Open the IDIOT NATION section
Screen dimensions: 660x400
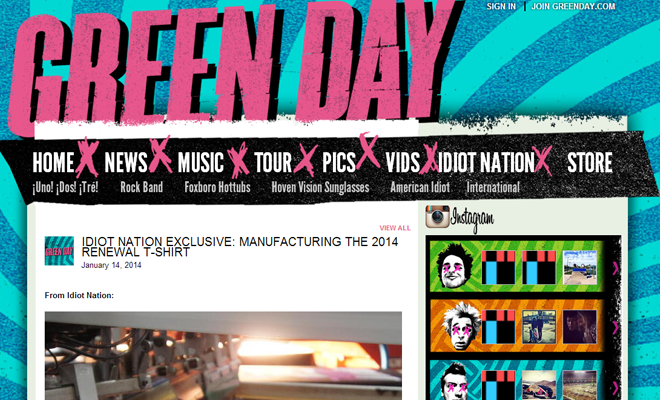486,163
